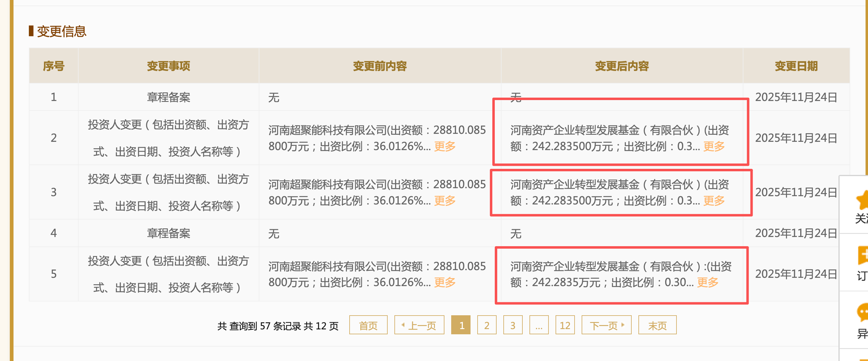Screen dimensions: 868x361
Task: Jump to last page (末页)
Action: [657, 325]
